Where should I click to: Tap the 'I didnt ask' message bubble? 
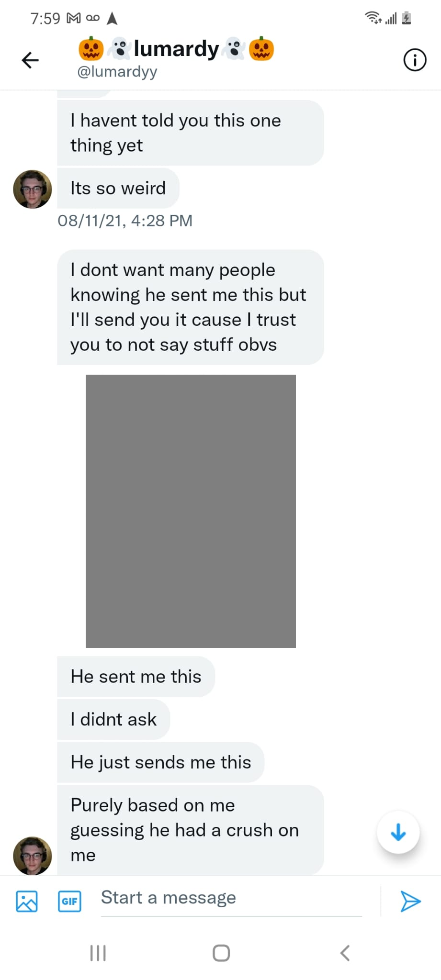click(113, 719)
